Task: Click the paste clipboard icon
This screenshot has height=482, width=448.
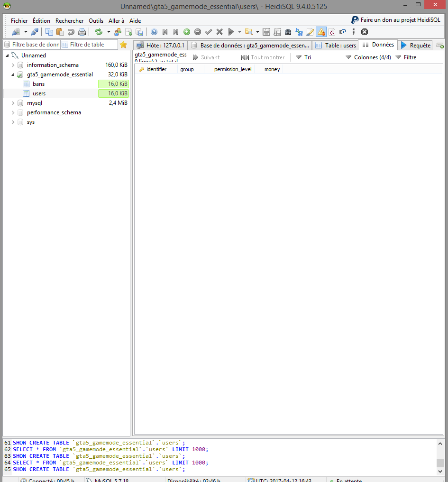Action: tap(60, 32)
